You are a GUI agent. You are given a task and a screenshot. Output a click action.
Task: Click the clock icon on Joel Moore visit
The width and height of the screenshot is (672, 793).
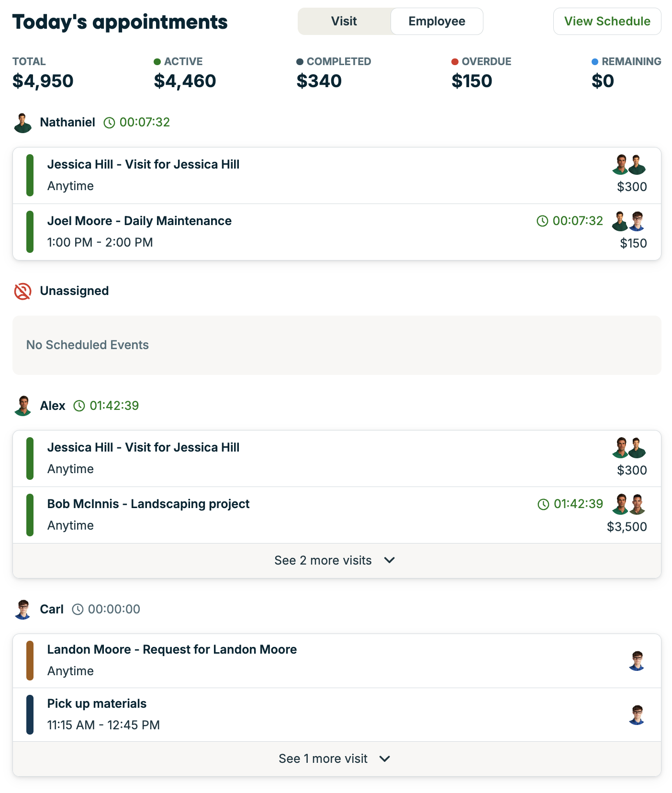[542, 221]
